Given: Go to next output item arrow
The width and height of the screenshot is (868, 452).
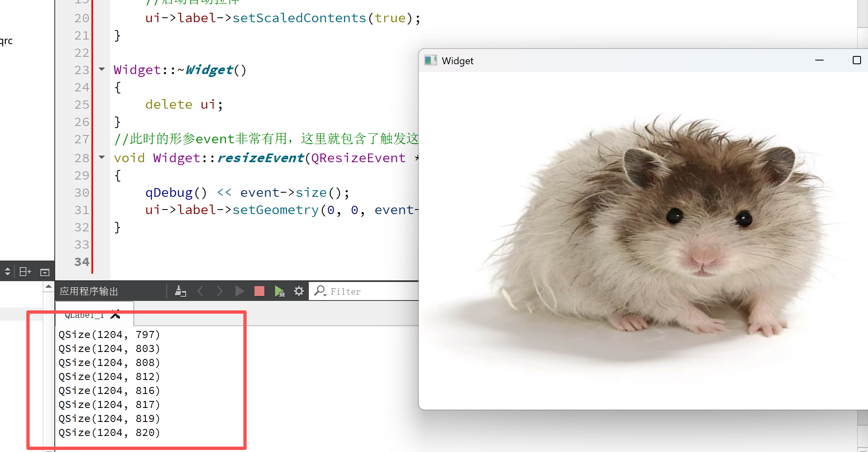Looking at the screenshot, I should point(219,291).
